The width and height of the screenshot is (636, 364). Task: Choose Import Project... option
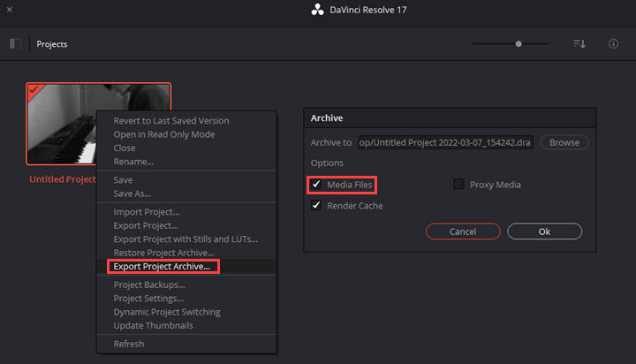click(147, 212)
